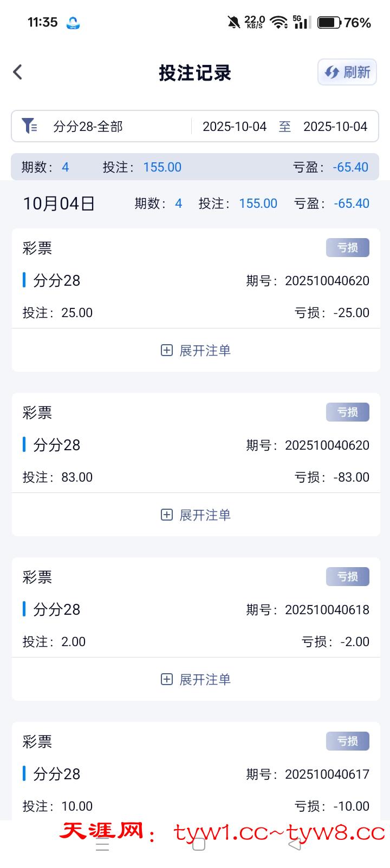Tap the 亏损 badge on the 83.00 card

(x=347, y=412)
